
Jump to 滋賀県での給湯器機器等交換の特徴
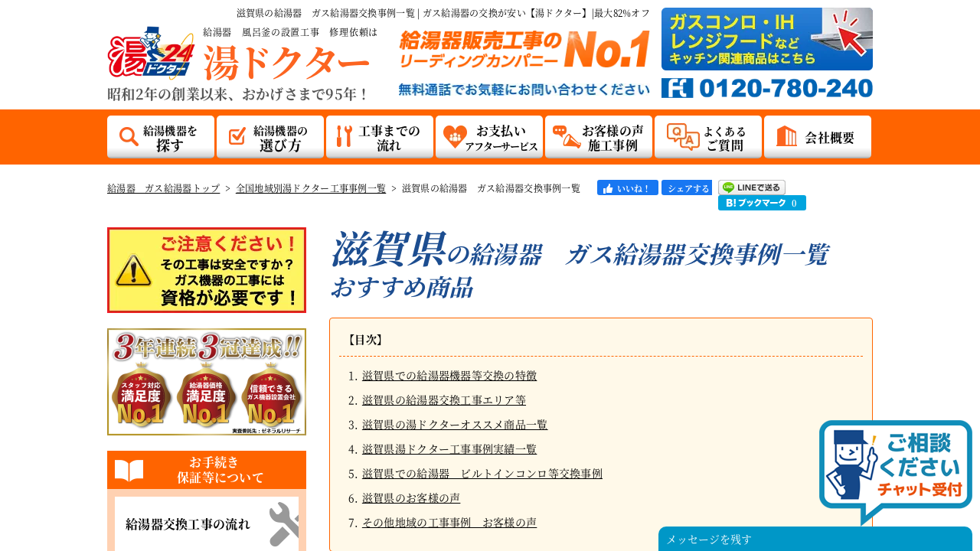449,376
